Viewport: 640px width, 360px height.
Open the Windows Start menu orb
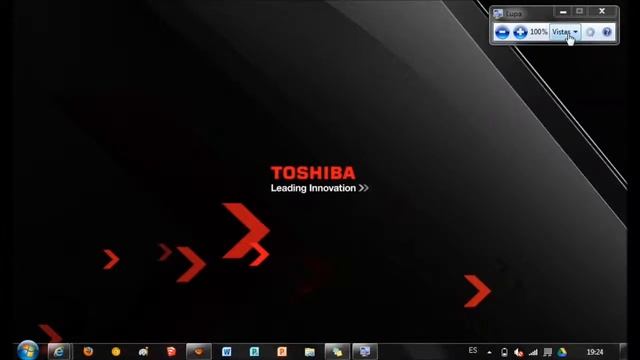tap(28, 351)
